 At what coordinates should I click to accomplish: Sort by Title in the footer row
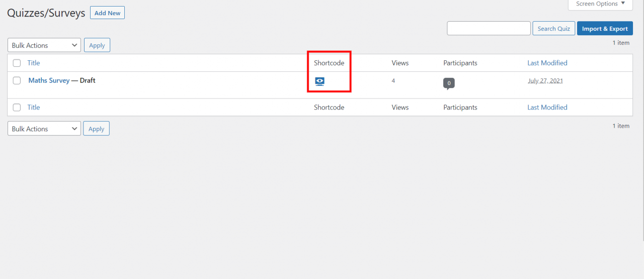click(x=34, y=107)
